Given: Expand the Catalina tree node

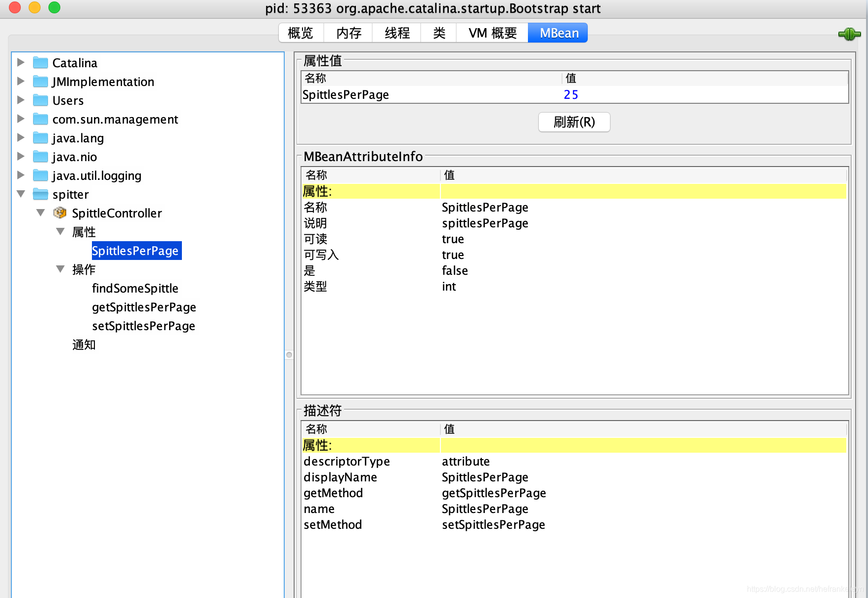Looking at the screenshot, I should [21, 62].
